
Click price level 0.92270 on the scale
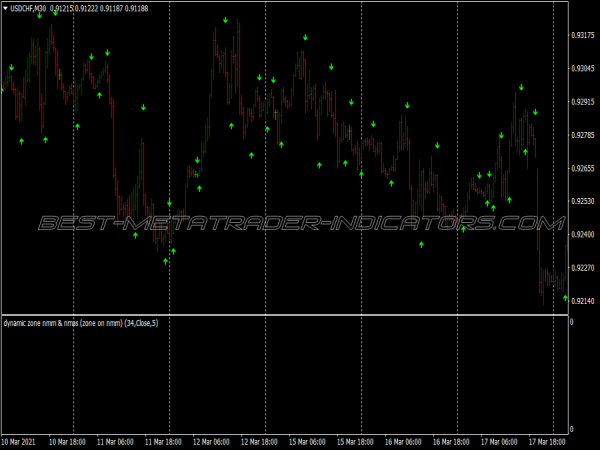tap(583, 268)
